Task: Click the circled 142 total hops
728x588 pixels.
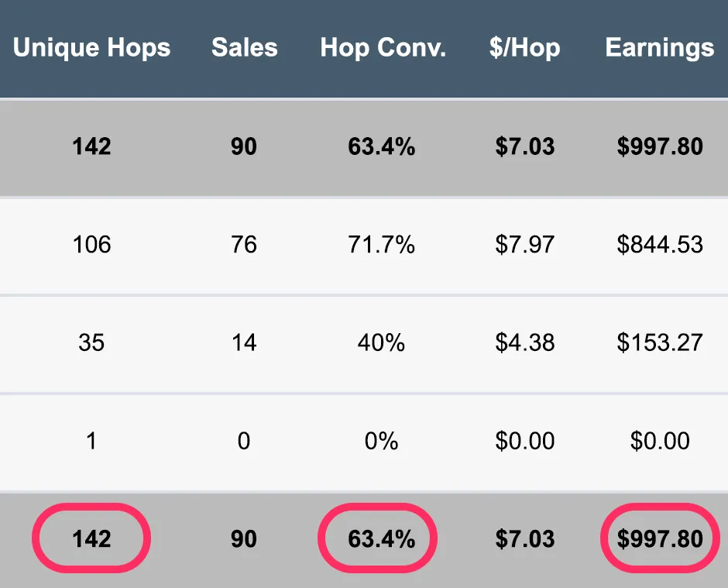Action: (x=91, y=538)
